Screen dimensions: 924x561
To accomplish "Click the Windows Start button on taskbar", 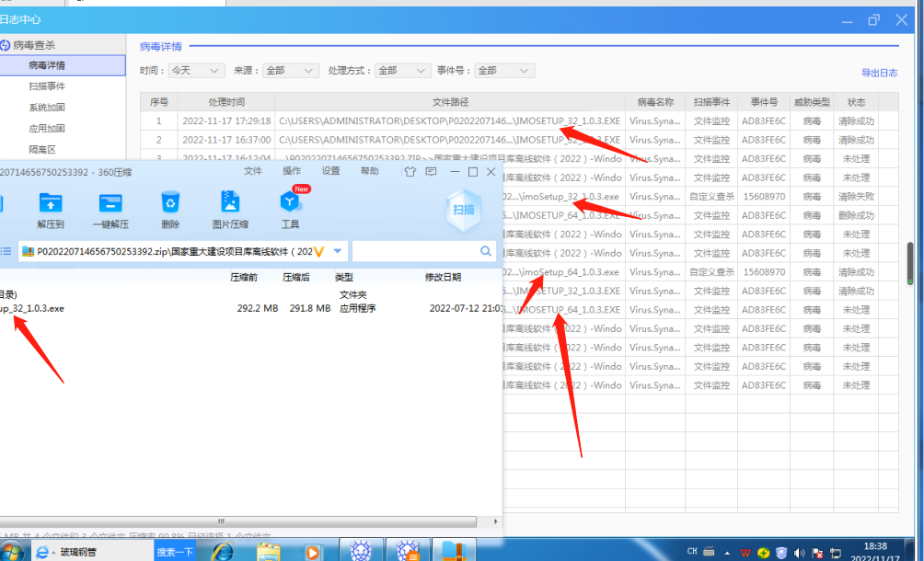I will (12, 552).
